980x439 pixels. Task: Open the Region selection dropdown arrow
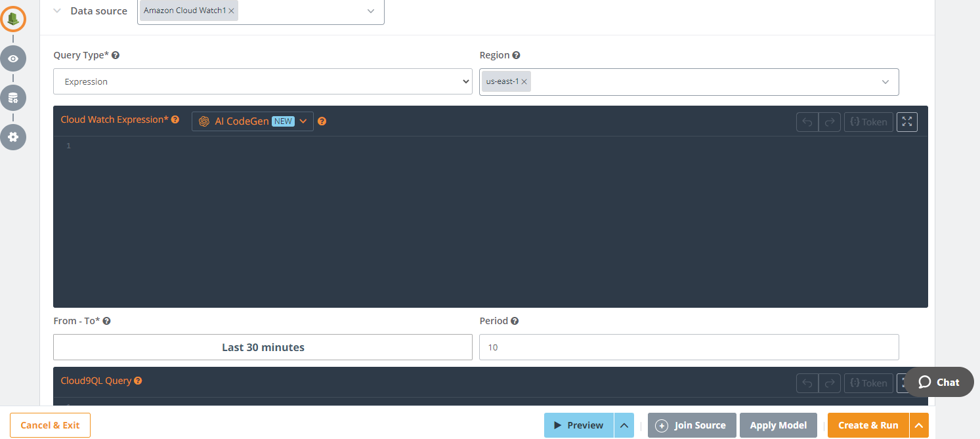[885, 82]
